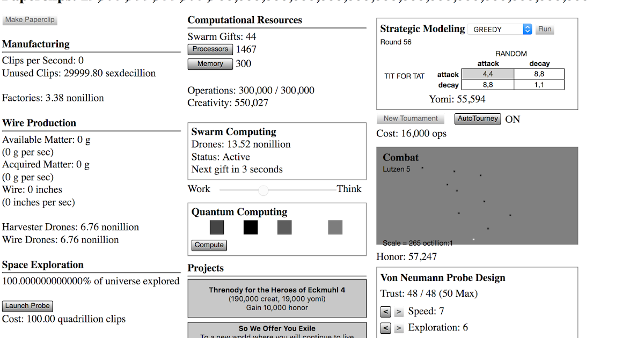Image resolution: width=644 pixels, height=338 pixels.
Task: Click the Round 56 label
Action: (396, 42)
